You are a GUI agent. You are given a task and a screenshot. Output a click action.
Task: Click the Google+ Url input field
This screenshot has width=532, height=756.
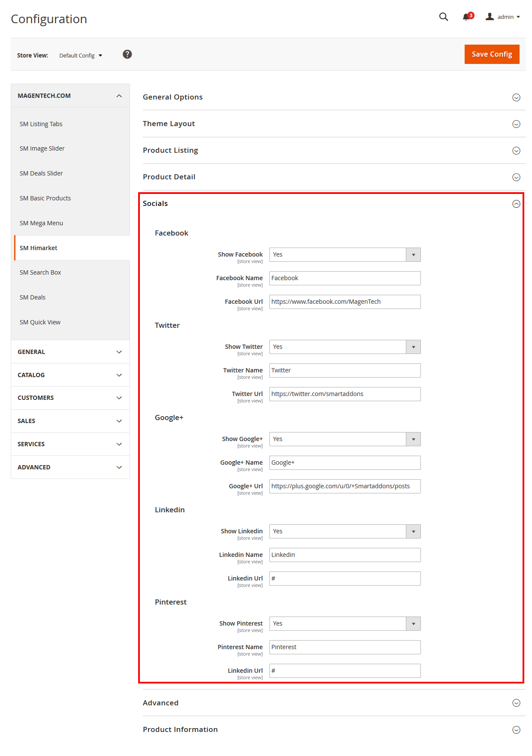345,486
